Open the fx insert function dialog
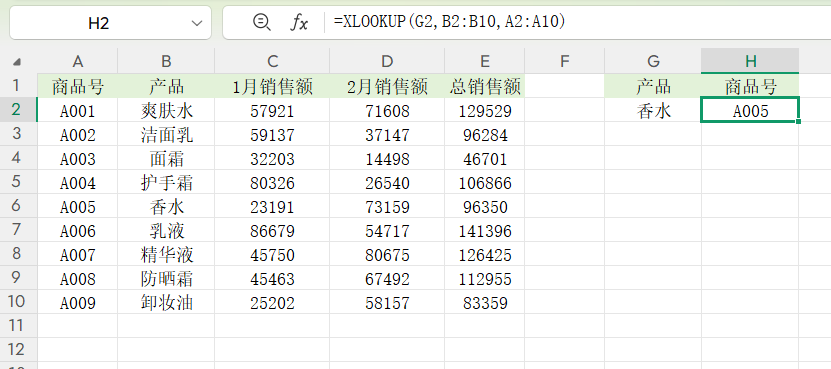 299,22
